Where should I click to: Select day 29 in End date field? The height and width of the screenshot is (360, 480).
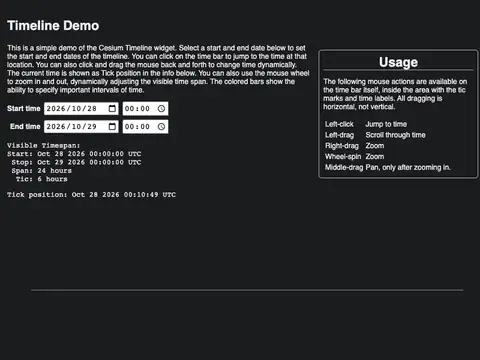coord(92,127)
